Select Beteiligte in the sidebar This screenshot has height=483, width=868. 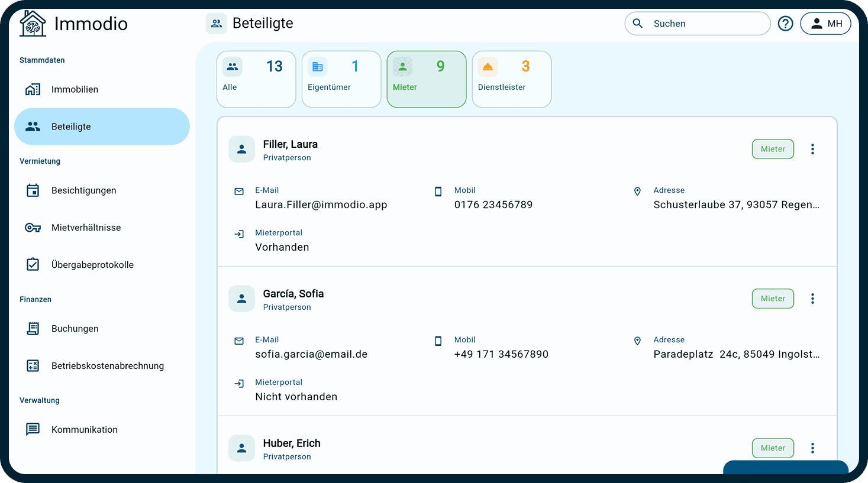[102, 127]
